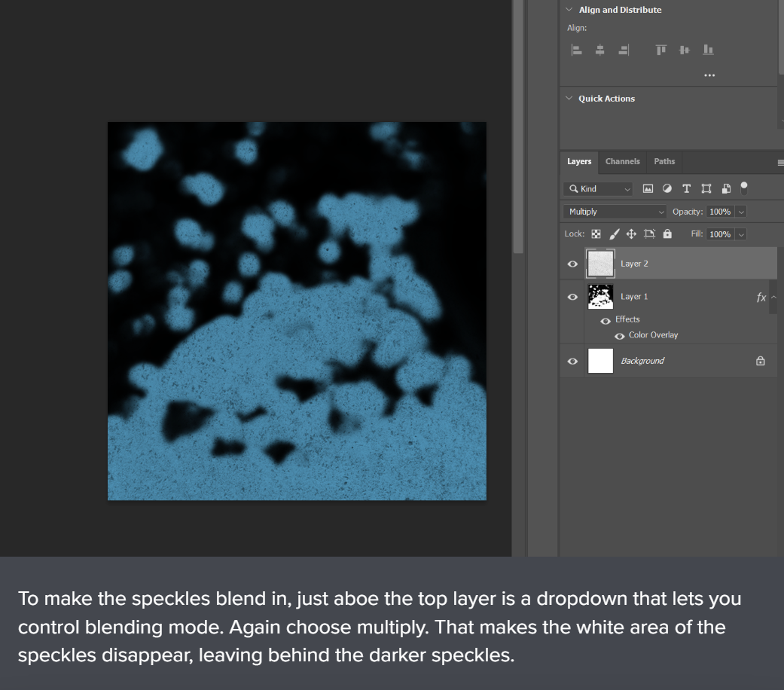The height and width of the screenshot is (690, 784).
Task: Align top edges icon
Action: click(x=661, y=50)
